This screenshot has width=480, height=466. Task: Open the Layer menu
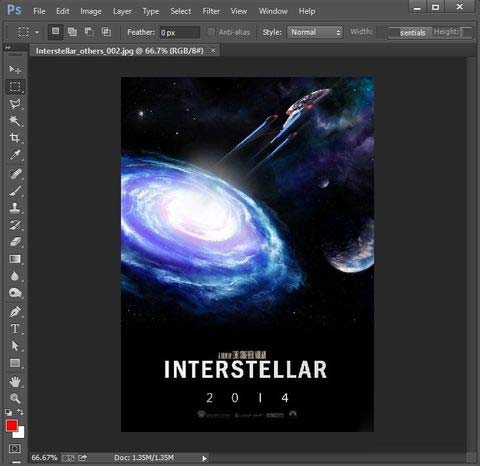click(x=122, y=11)
